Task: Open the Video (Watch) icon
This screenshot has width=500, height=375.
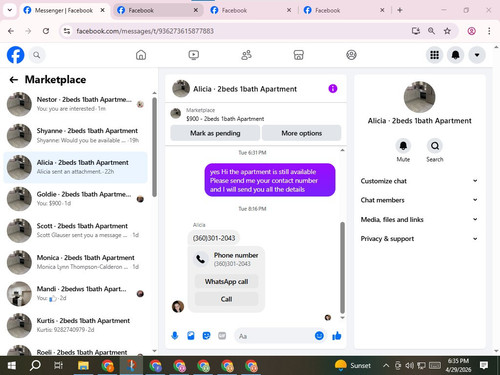Action: point(194,55)
